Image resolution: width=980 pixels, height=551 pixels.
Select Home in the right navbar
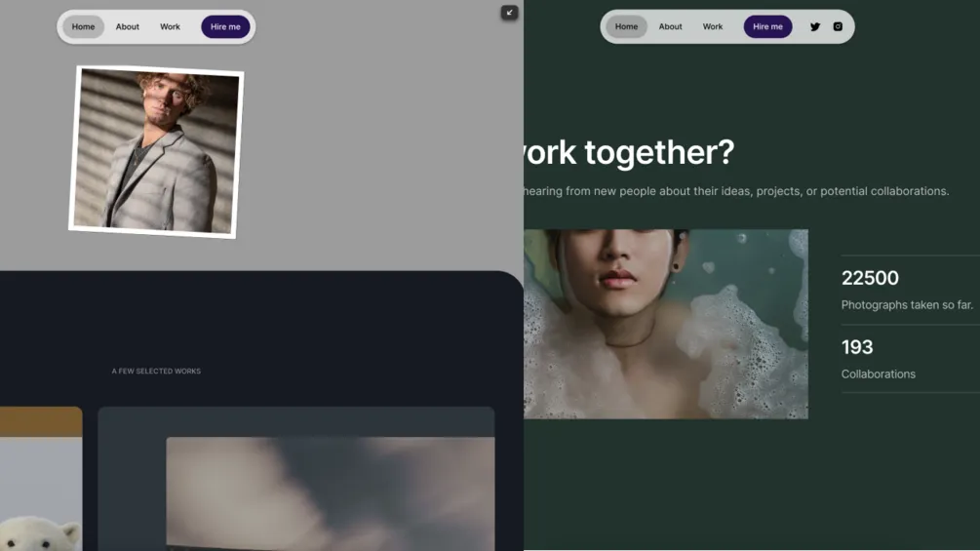pos(626,27)
